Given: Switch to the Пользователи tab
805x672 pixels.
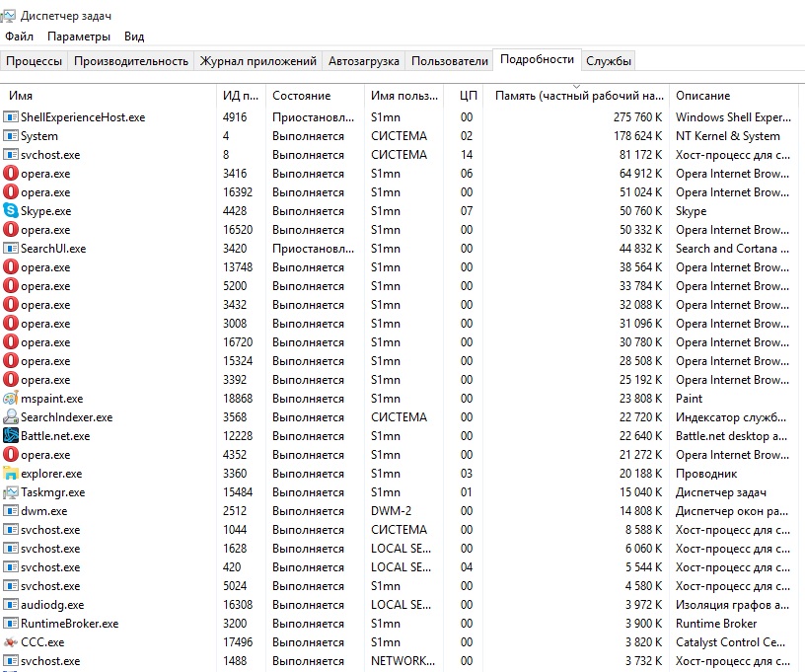Looking at the screenshot, I should click(449, 61).
